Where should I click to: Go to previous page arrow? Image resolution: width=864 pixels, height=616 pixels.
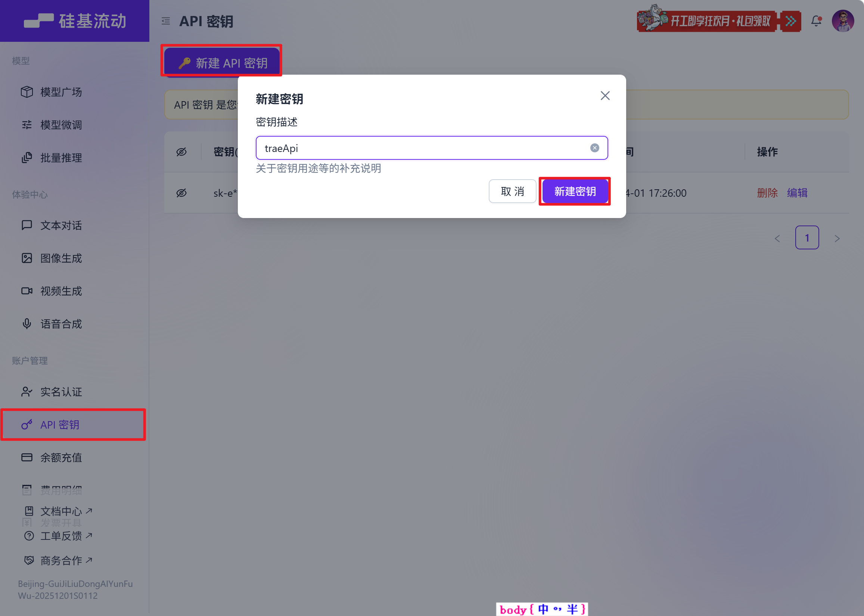[x=777, y=239]
